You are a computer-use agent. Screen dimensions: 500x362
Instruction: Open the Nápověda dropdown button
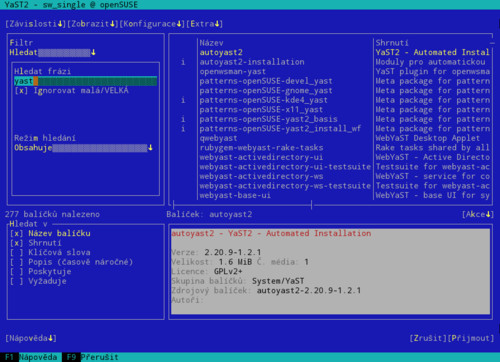[x=31, y=338]
